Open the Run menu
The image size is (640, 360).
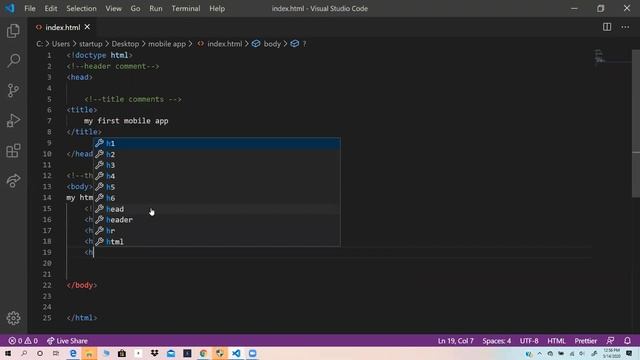tap(156, 8)
